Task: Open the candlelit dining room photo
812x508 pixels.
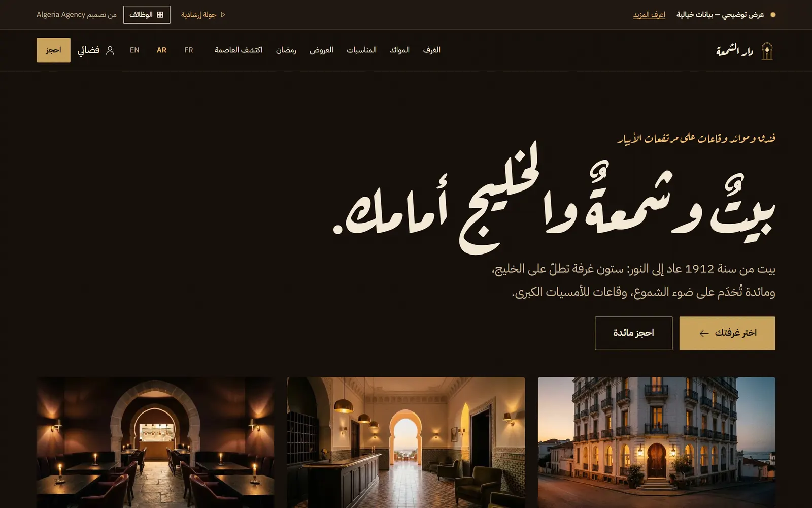Action: tap(155, 442)
